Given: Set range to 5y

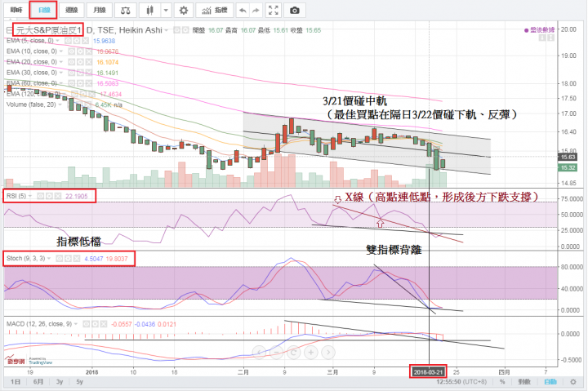Looking at the screenshot, I should (x=79, y=382).
